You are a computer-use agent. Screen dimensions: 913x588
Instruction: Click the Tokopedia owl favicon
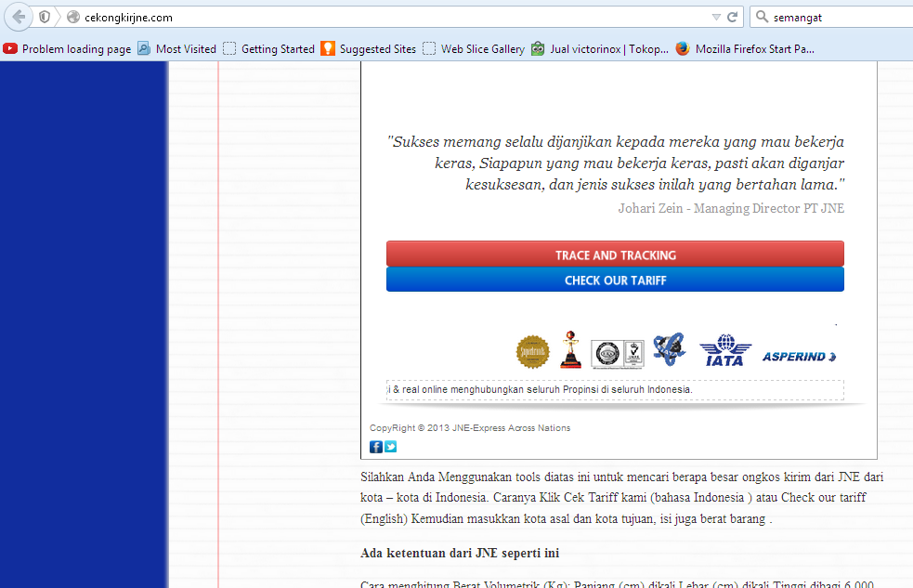pos(538,49)
